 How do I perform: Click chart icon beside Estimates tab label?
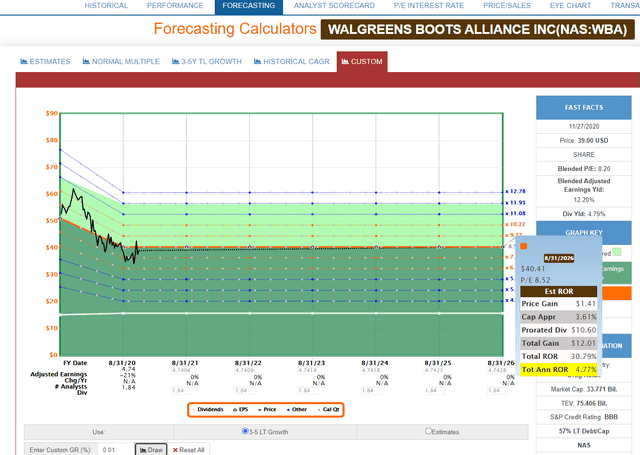(24, 61)
